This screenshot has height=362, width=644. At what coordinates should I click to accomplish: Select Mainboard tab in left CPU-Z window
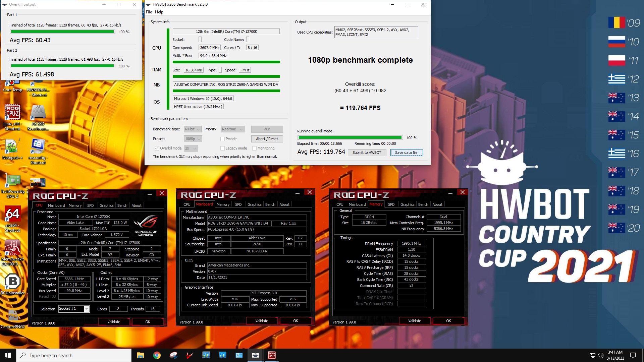click(56, 205)
